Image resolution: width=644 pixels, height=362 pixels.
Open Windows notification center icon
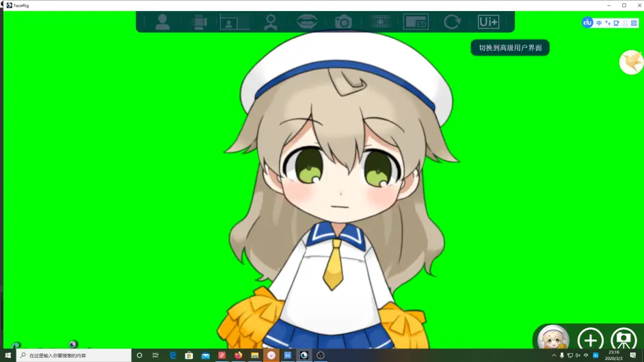click(x=633, y=355)
